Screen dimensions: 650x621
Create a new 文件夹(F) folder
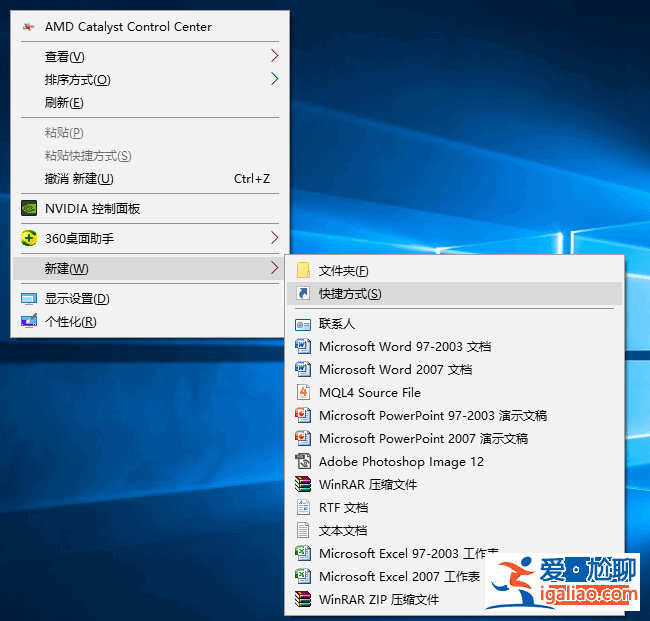point(454,271)
